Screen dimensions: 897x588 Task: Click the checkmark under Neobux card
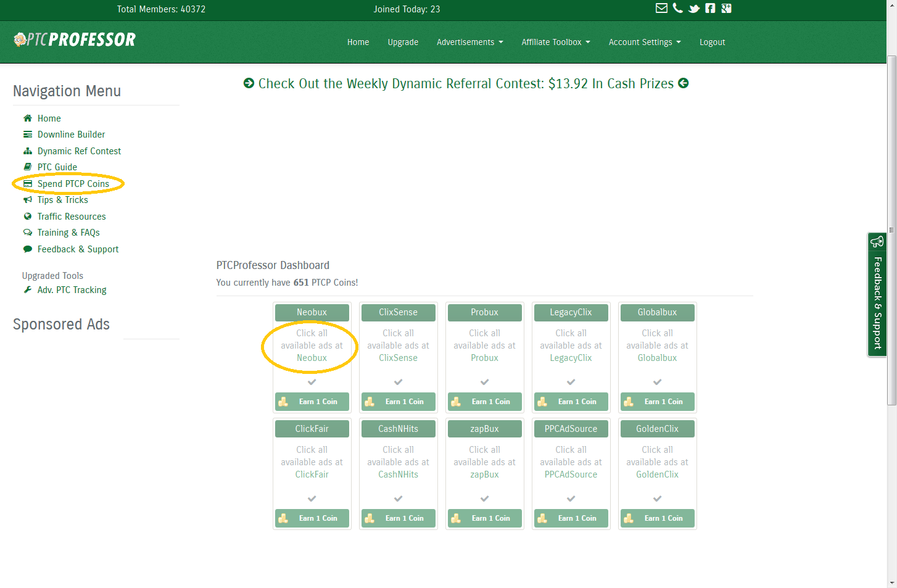point(312,382)
